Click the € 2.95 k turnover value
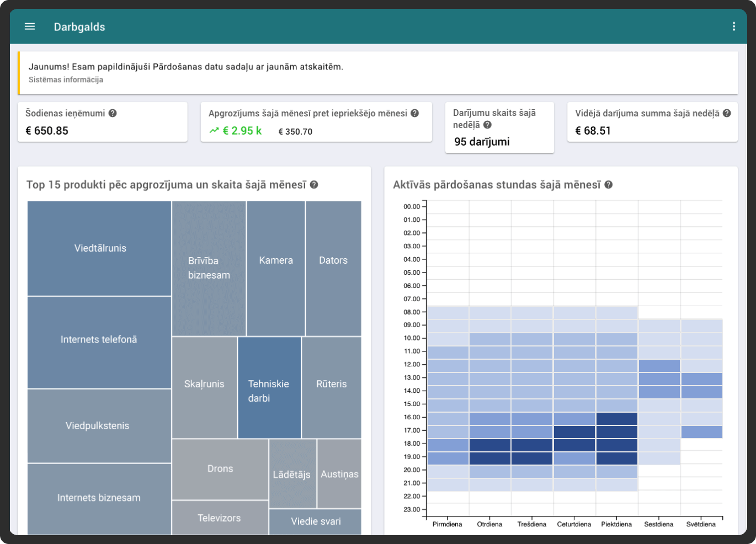 click(242, 131)
